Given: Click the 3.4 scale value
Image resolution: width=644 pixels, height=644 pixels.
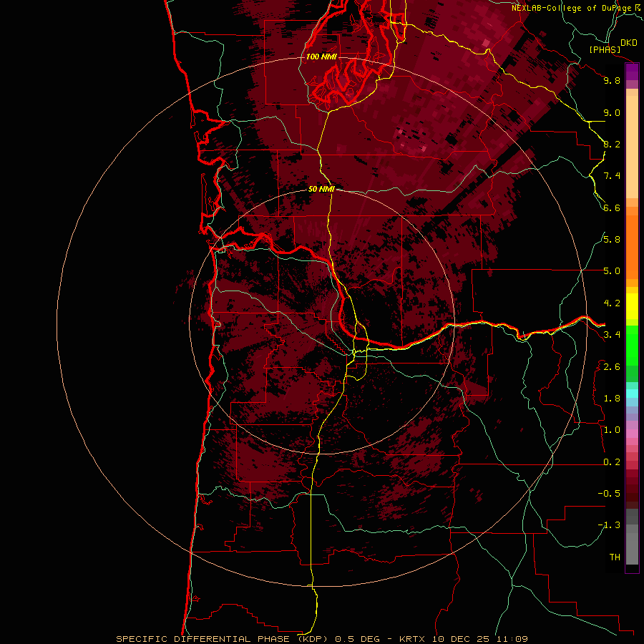Looking at the screenshot, I should tap(612, 335).
